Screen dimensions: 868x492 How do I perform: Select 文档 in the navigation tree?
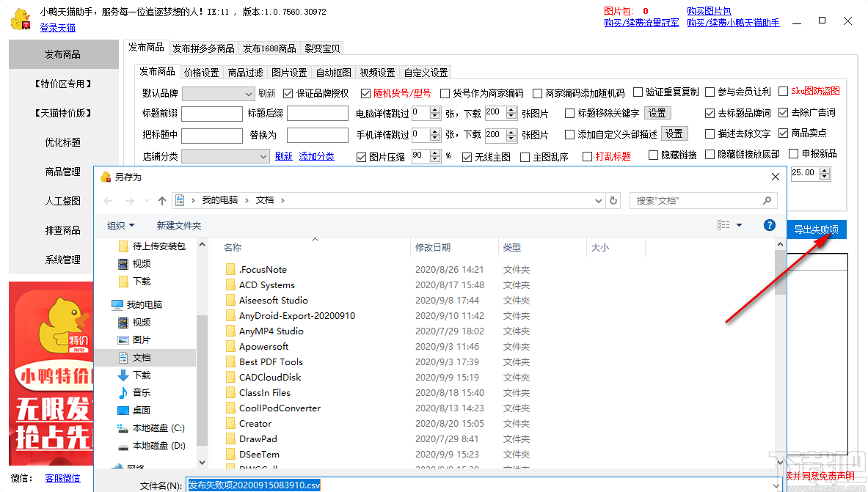(142, 358)
